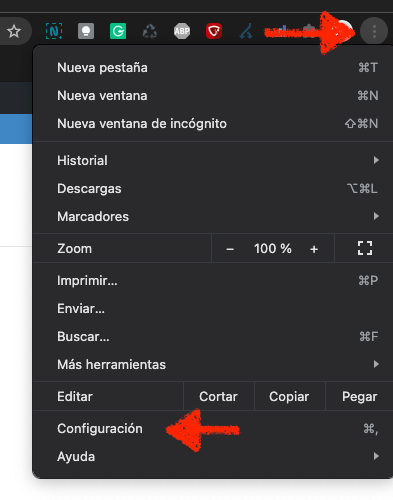Expand the Marcadores submenu
Viewport: 393px width, 500px height.
213,216
